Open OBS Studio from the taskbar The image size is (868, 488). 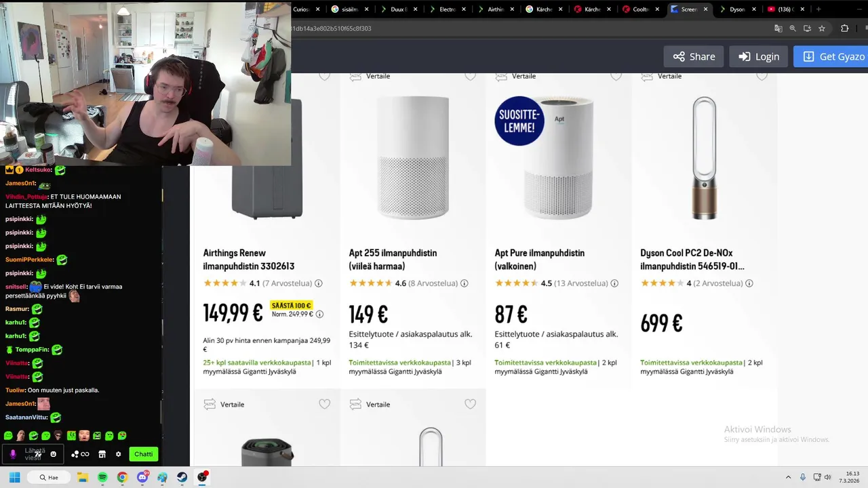tap(202, 477)
